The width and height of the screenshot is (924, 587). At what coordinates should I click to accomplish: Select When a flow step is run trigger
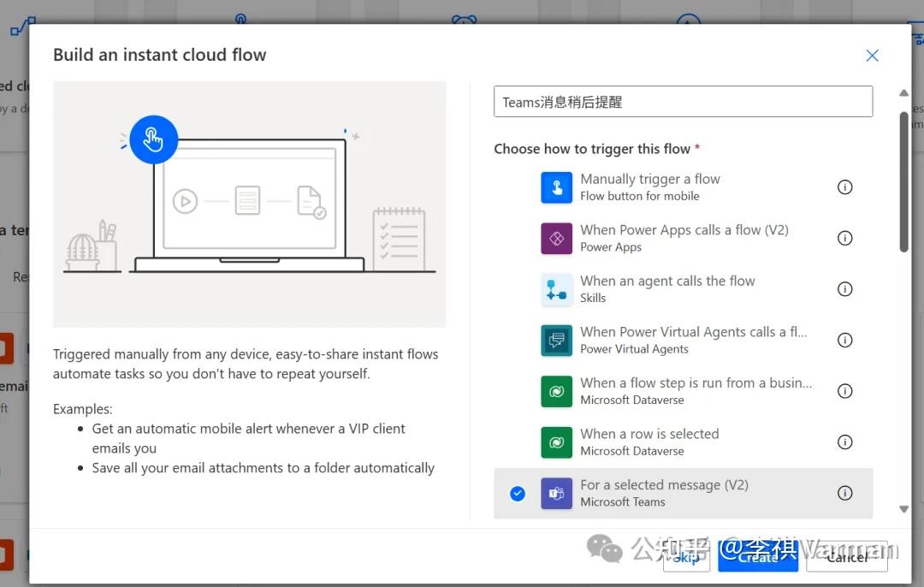coord(683,391)
